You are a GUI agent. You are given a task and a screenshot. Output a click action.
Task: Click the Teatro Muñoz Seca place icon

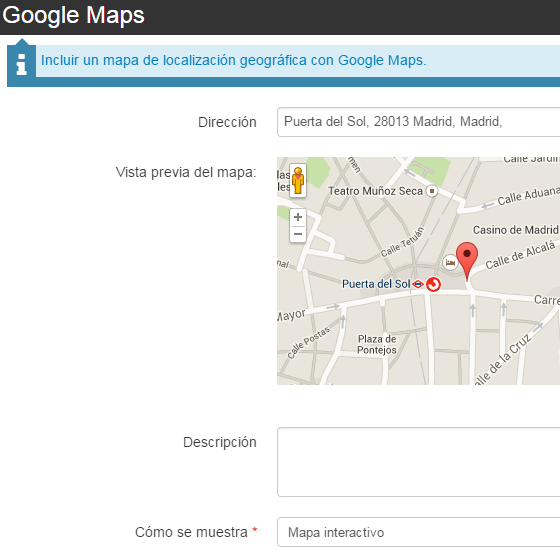coord(432,191)
